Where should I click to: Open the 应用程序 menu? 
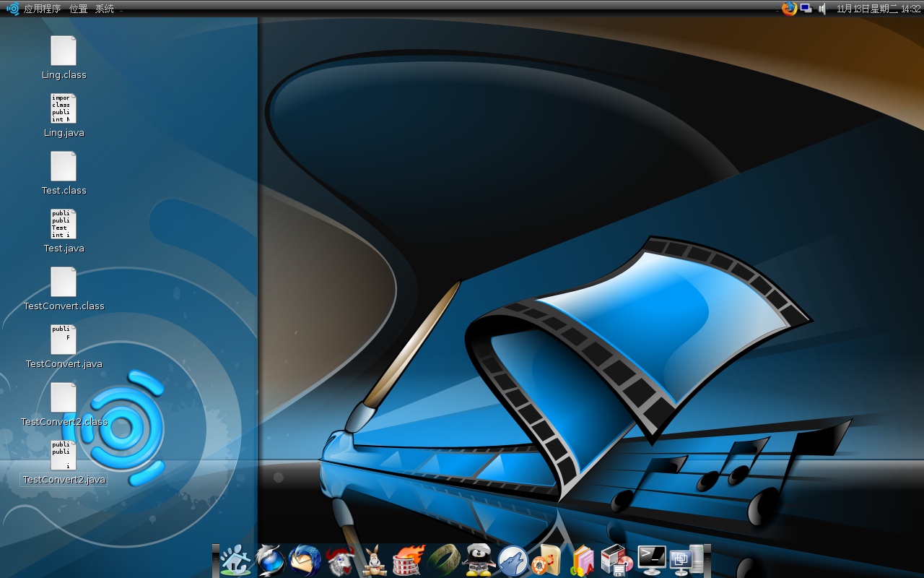tap(43, 9)
